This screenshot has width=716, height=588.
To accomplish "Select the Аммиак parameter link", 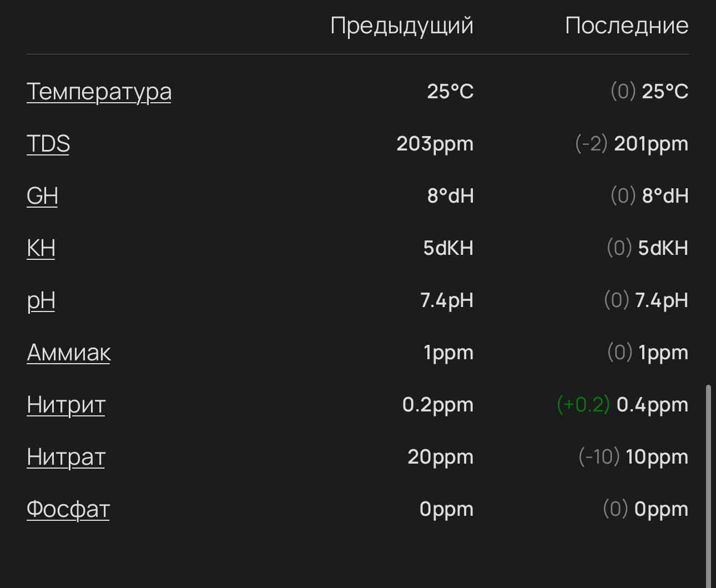I will (69, 353).
